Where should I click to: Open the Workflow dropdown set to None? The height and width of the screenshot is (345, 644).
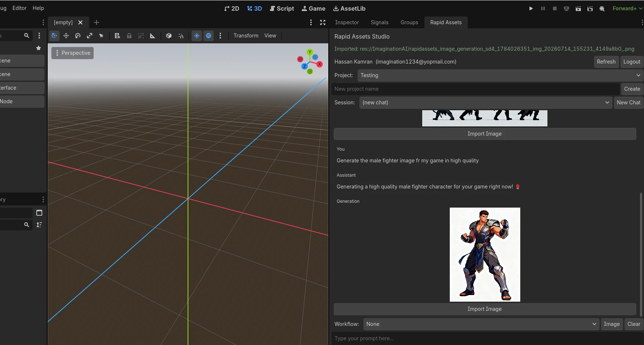481,324
